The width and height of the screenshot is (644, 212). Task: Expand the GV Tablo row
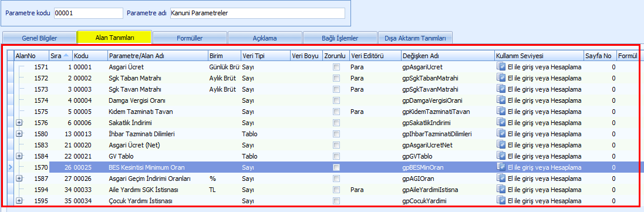pos(19,156)
